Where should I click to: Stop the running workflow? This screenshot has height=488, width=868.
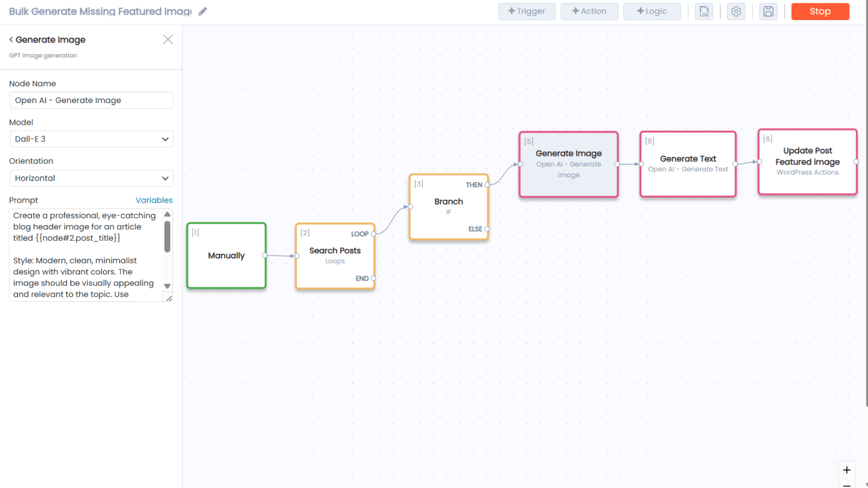point(820,11)
